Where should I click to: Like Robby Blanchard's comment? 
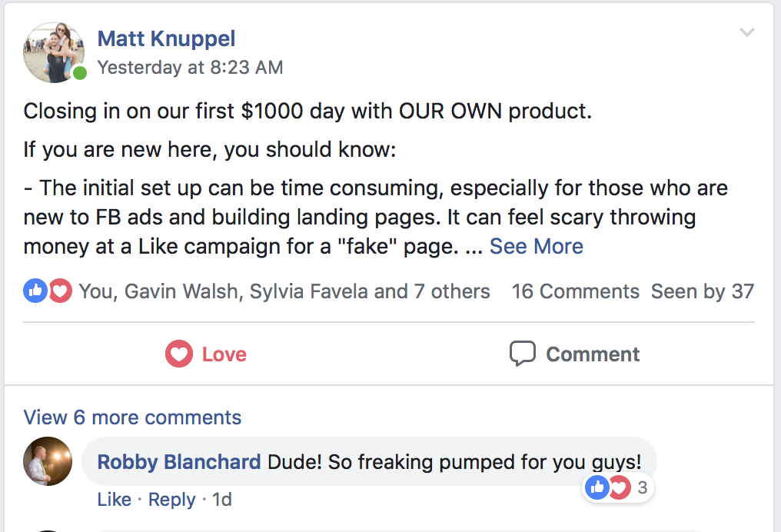click(x=114, y=500)
